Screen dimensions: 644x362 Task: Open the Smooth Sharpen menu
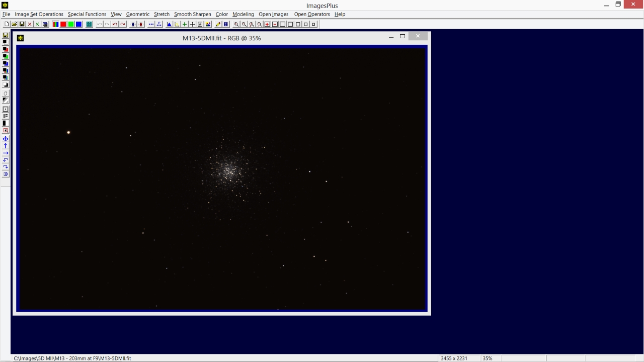[x=193, y=14]
